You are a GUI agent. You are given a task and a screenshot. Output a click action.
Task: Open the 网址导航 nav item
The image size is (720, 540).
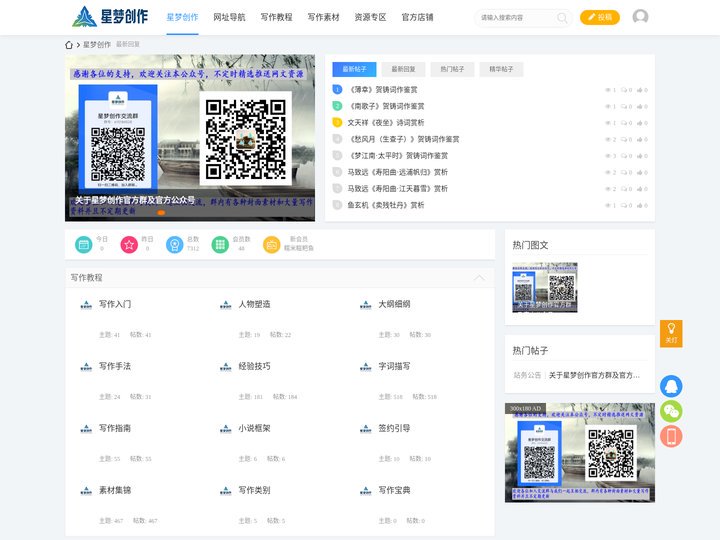[x=229, y=17]
